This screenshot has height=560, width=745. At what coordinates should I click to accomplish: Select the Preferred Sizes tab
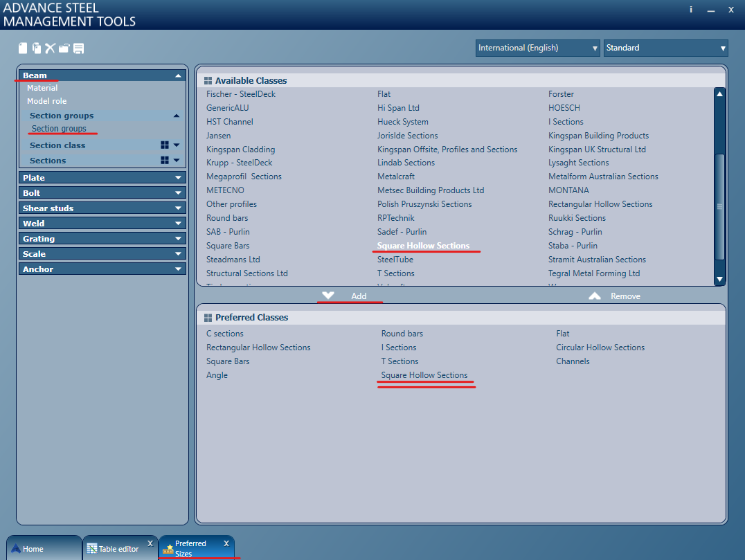point(196,548)
